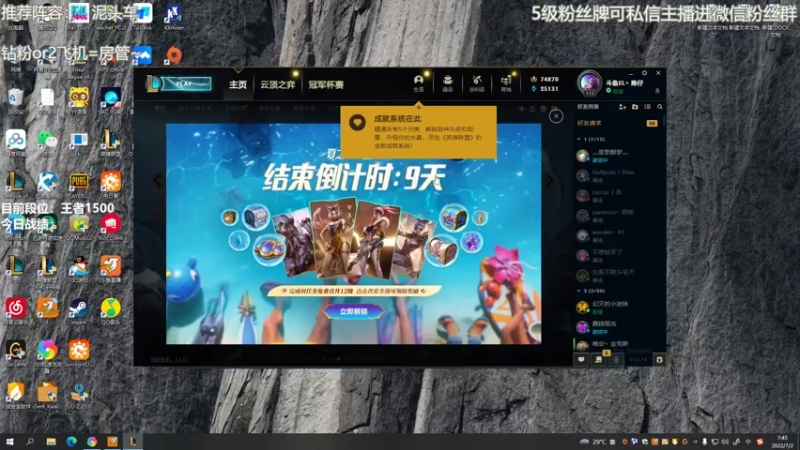800x450 pixels.
Task: Open the Origin desktop shortcut
Action: coord(174,55)
